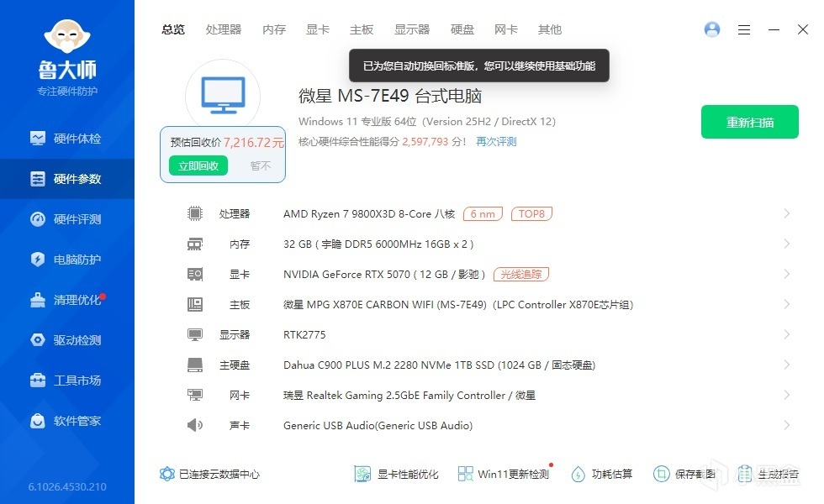This screenshot has width=824, height=504.
Task: Open 显卡性能优化 tool
Action: pos(396,474)
